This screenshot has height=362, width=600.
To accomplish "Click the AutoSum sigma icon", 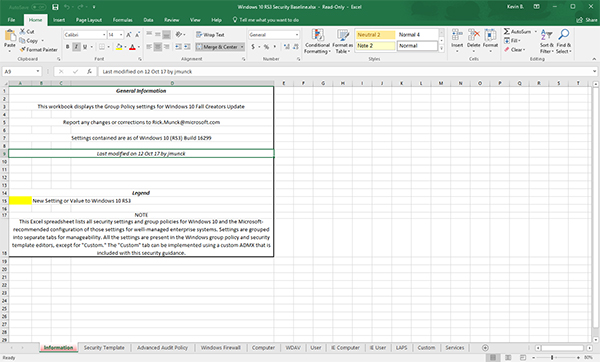I will (507, 31).
